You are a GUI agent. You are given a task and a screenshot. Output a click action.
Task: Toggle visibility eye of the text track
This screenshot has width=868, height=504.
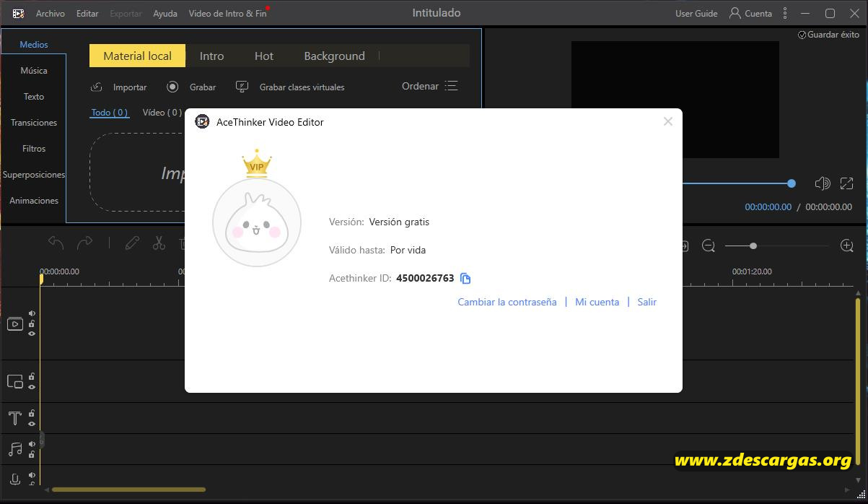[32, 424]
